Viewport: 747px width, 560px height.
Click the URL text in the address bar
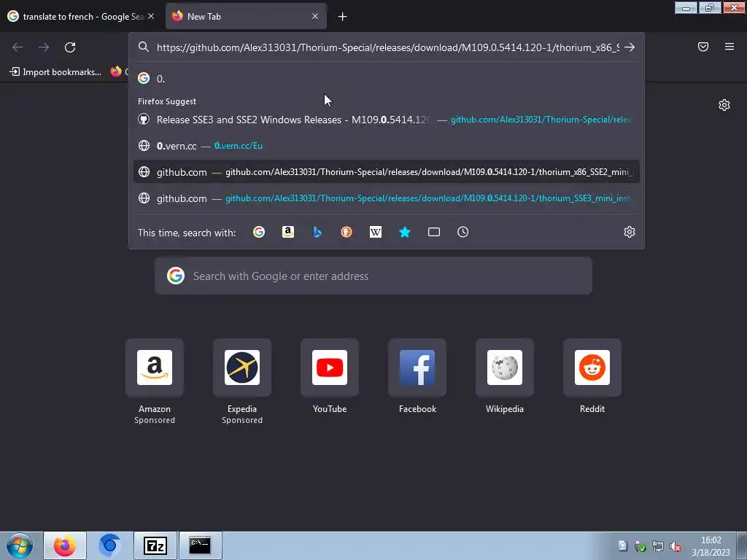click(x=388, y=47)
